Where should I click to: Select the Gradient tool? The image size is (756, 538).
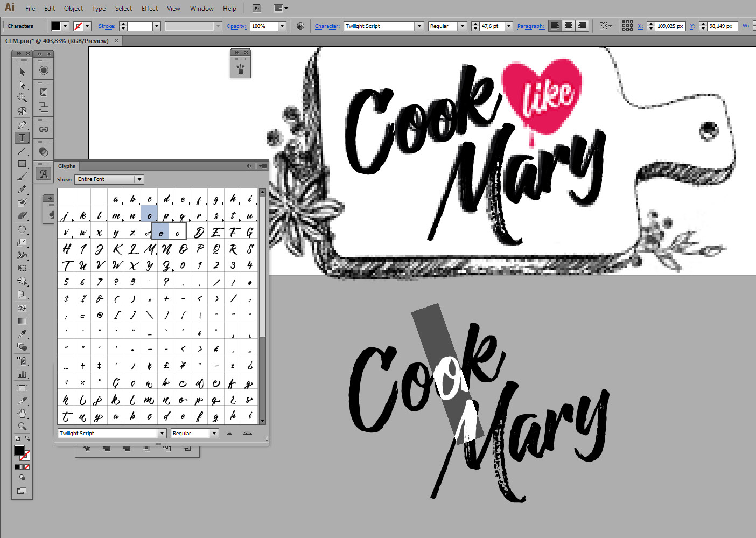[22, 321]
